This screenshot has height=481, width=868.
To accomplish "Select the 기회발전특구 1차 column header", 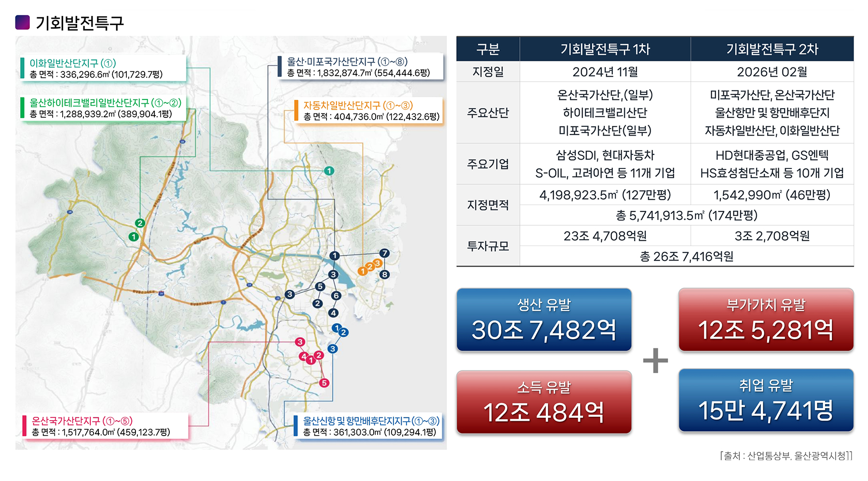I will (605, 49).
